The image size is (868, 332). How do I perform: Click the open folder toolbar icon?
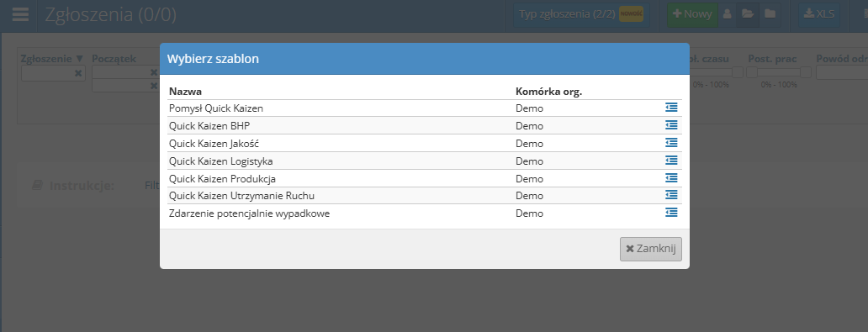[748, 14]
